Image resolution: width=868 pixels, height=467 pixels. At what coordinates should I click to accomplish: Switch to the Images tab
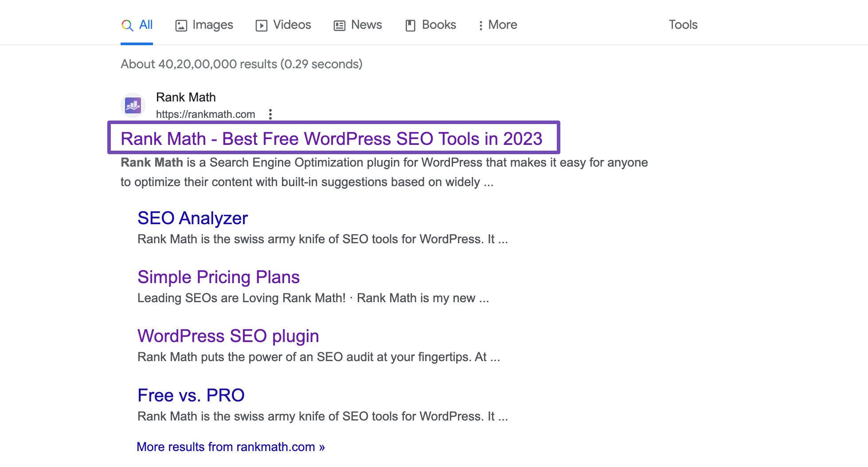[x=204, y=25]
